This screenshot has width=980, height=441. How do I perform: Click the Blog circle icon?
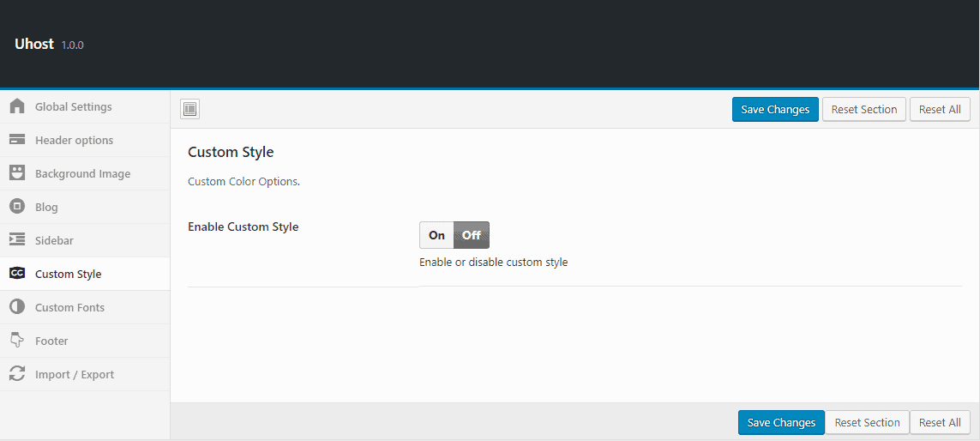click(x=16, y=207)
